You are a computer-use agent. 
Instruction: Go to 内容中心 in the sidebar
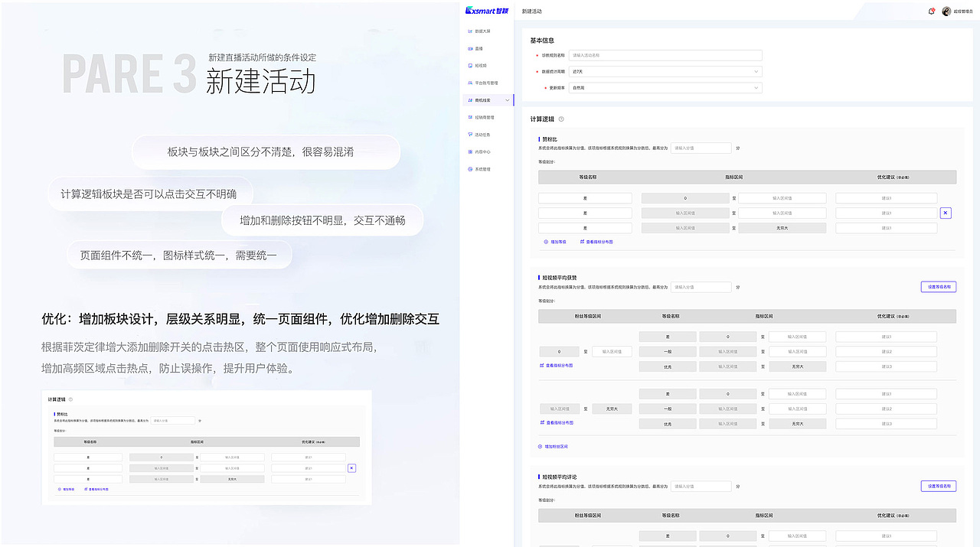click(483, 151)
